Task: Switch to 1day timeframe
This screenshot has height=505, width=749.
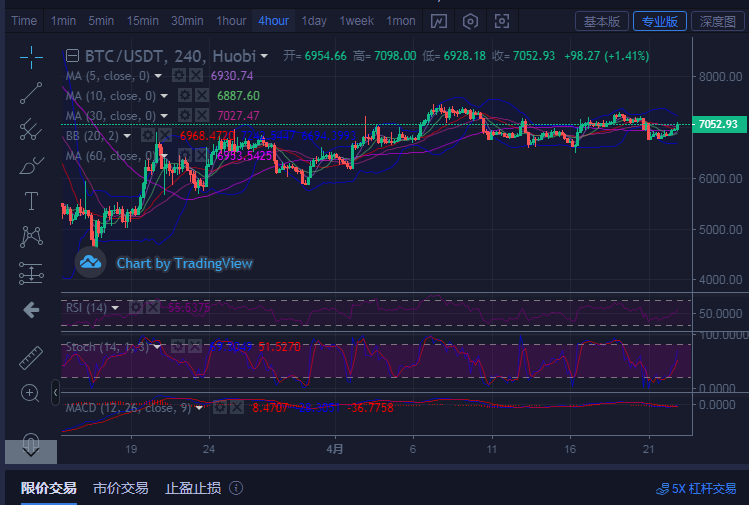Action: coord(314,21)
